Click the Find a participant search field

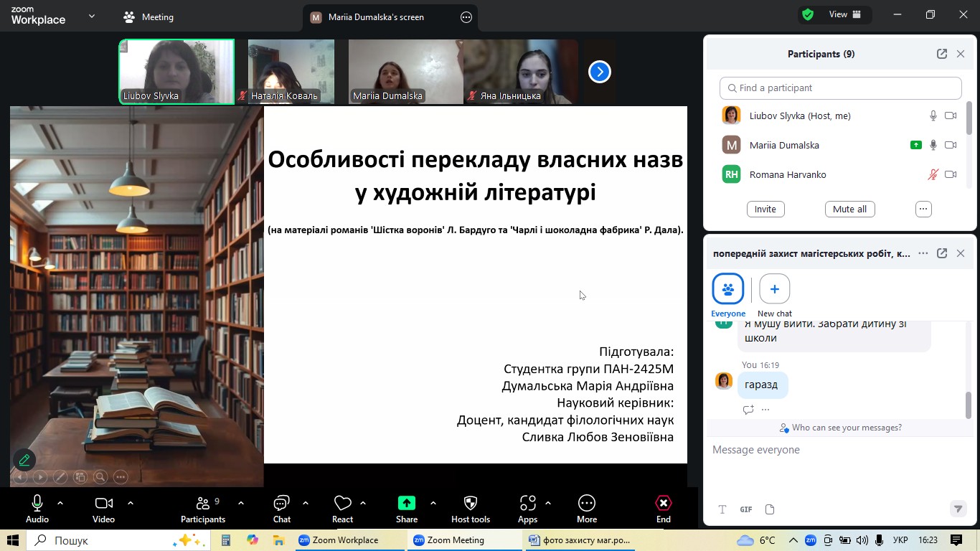coord(840,88)
